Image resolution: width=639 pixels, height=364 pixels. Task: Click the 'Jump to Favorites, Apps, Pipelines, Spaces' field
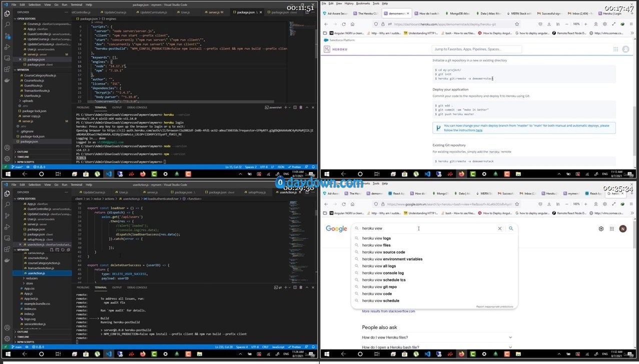pyautogui.click(x=476, y=49)
